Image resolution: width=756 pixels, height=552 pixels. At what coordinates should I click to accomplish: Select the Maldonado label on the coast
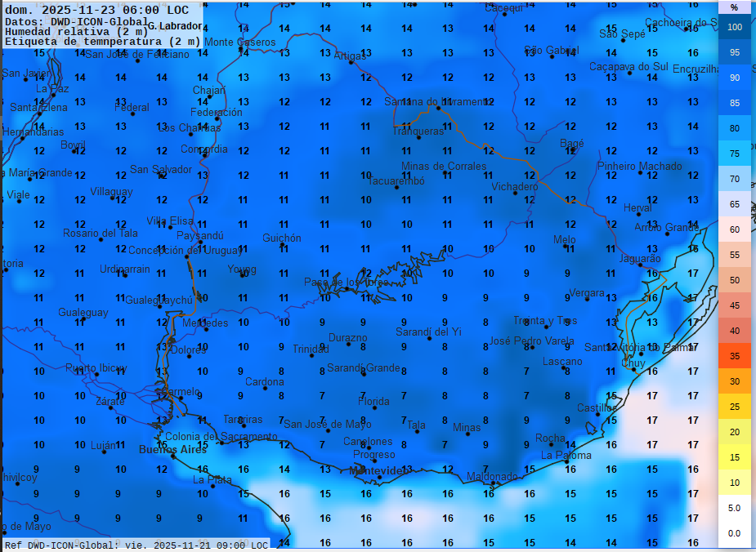pyautogui.click(x=492, y=477)
